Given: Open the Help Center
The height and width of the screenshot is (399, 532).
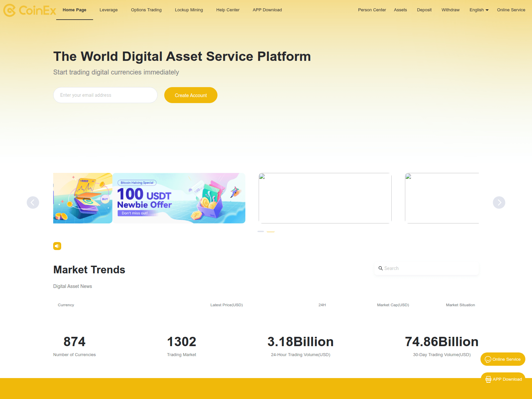Looking at the screenshot, I should [x=228, y=10].
